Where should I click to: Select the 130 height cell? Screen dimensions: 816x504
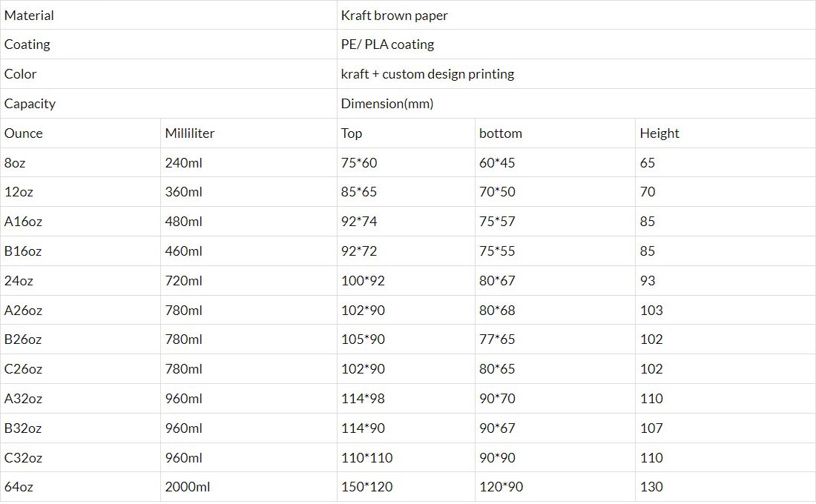[651, 487]
